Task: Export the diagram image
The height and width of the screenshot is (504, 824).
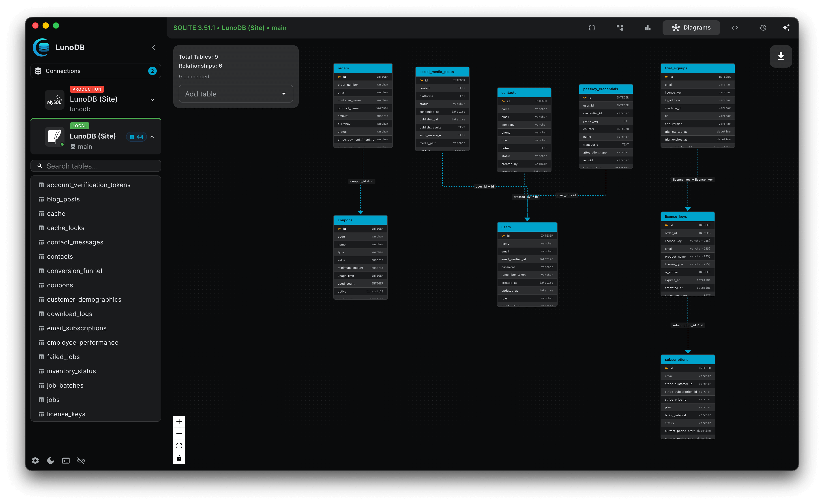Action: (781, 56)
